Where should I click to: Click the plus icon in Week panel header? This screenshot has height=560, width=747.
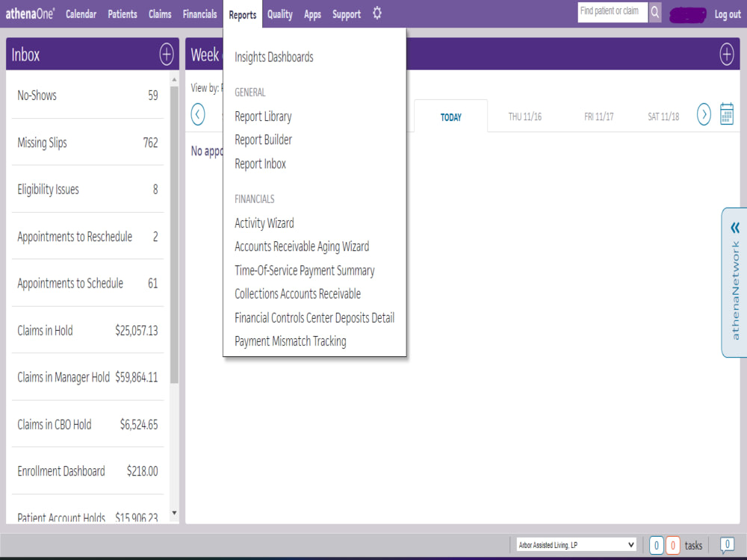[727, 55]
